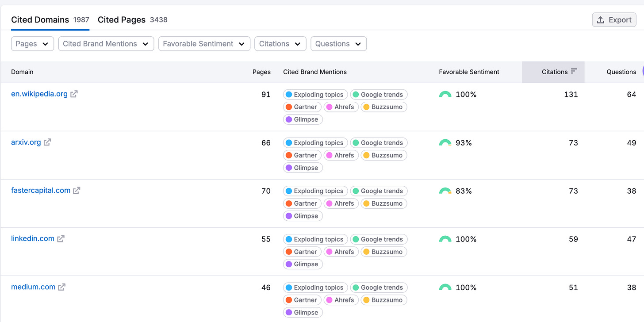Click pages count 55 in linkedin.com row

(x=266, y=239)
